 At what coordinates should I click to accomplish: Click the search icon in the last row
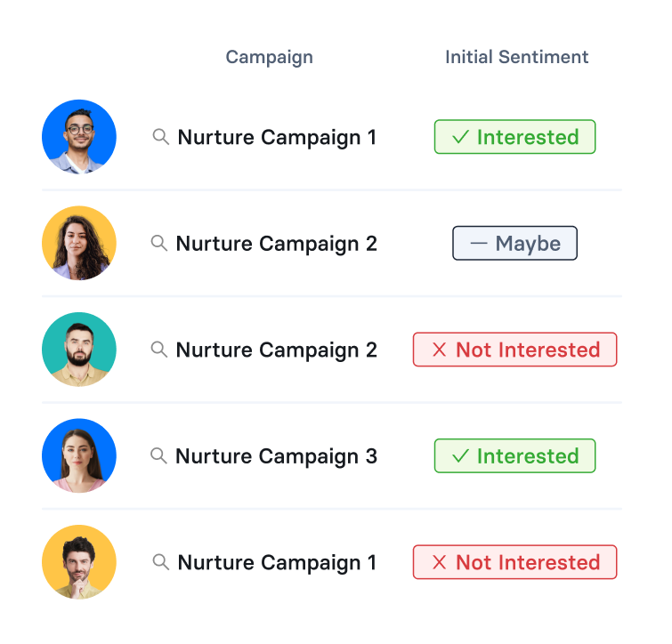(x=161, y=562)
